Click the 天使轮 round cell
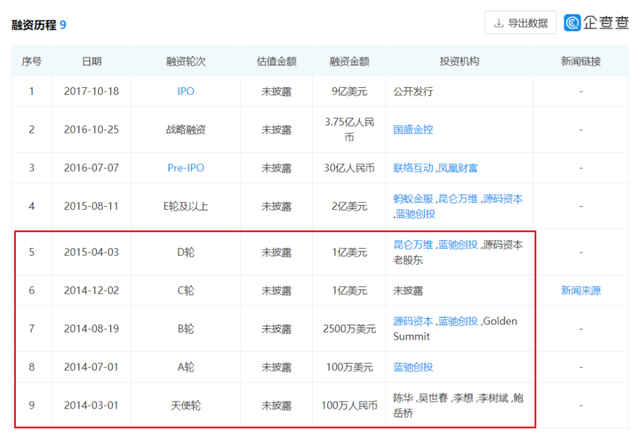 pos(186,405)
